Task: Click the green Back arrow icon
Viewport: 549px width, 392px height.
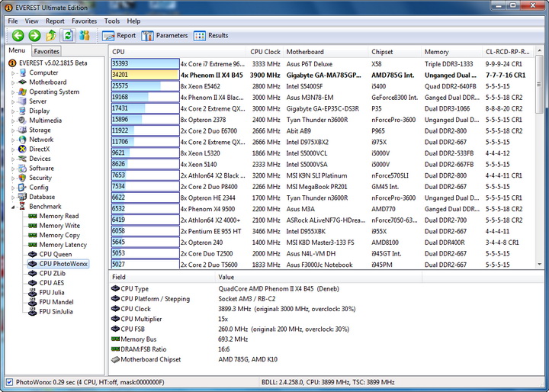Action: coord(18,35)
